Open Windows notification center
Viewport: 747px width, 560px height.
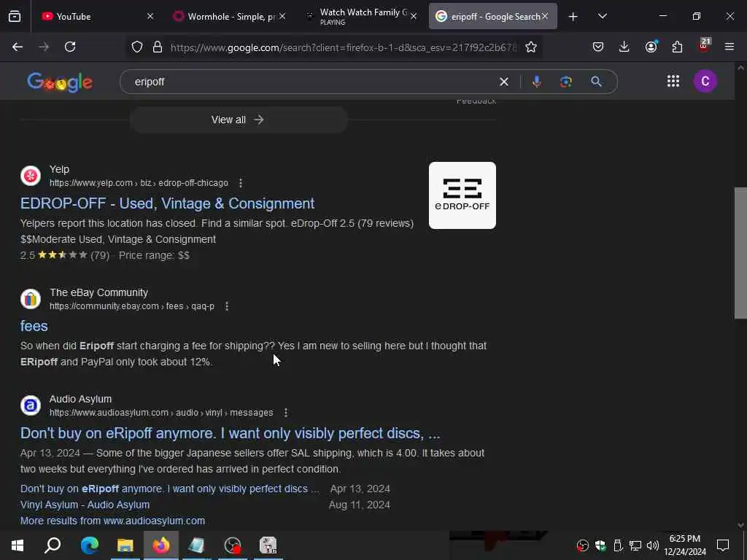pyautogui.click(x=723, y=545)
